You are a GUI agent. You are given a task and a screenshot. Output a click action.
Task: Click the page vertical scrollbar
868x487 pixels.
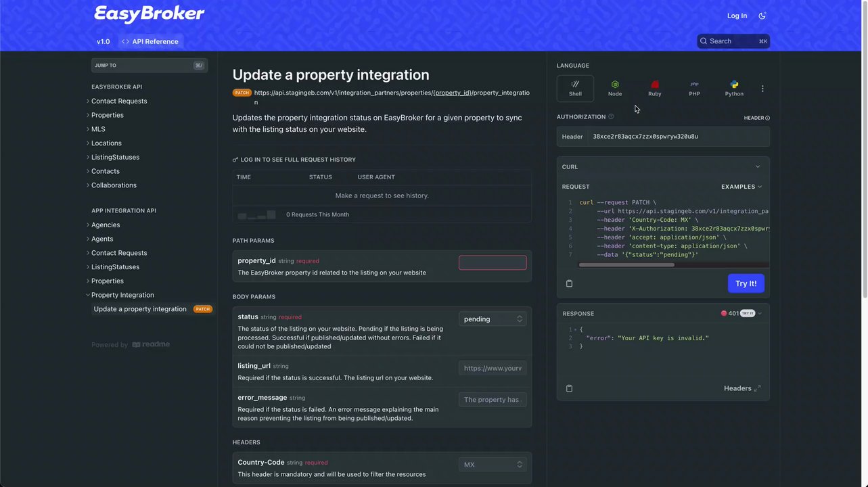pyautogui.click(x=863, y=149)
